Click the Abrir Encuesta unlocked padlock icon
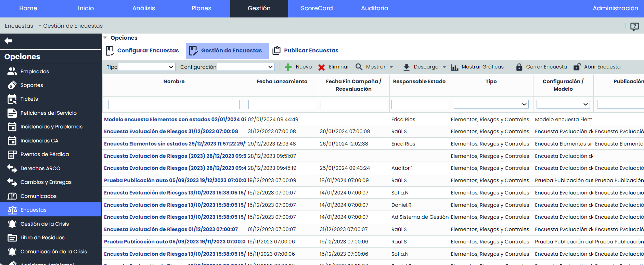This screenshot has height=265, width=644. tap(577, 67)
